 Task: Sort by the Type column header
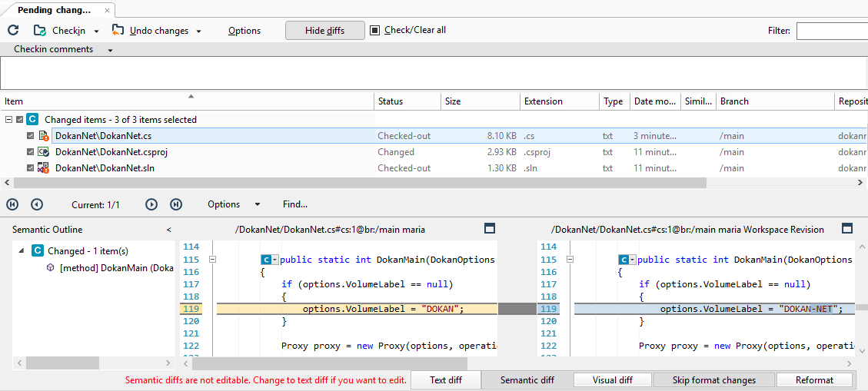(614, 101)
